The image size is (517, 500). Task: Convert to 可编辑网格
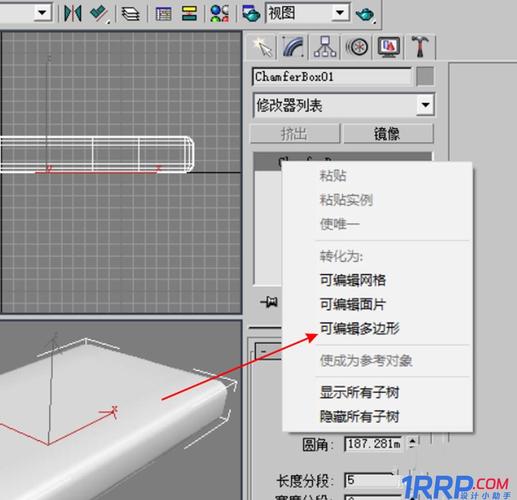pos(353,280)
